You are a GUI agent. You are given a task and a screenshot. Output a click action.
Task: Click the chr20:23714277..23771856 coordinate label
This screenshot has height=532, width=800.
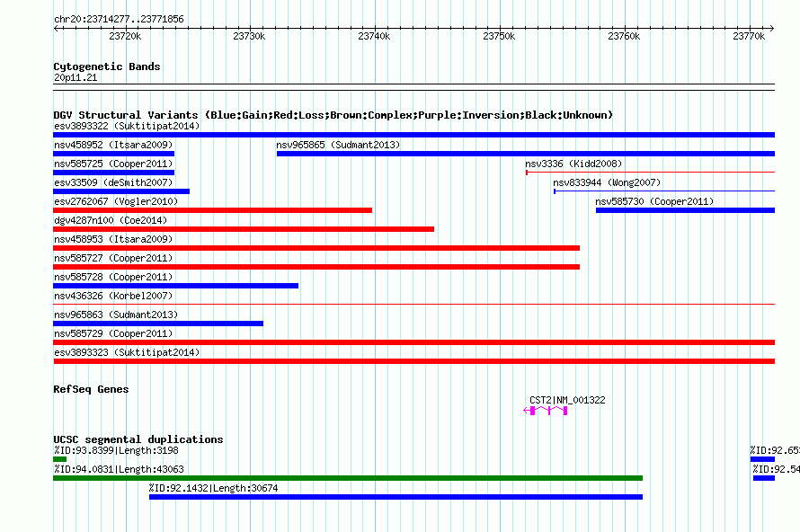click(x=119, y=19)
